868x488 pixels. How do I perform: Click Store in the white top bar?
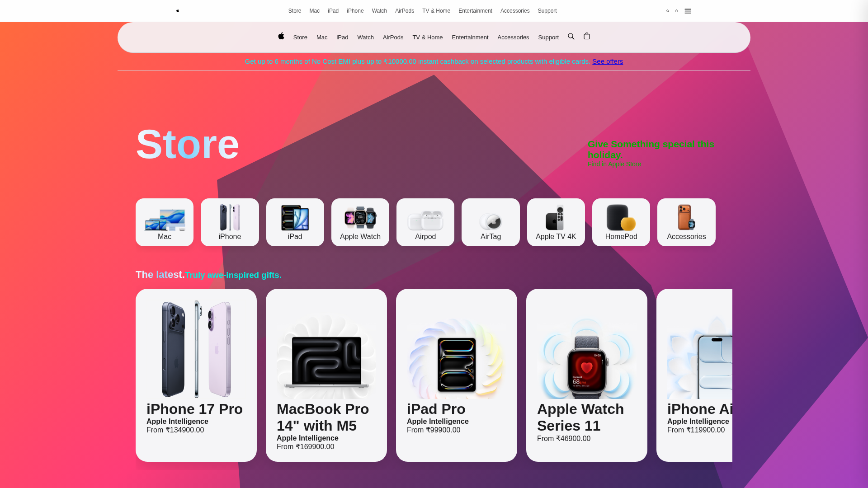[x=295, y=11]
